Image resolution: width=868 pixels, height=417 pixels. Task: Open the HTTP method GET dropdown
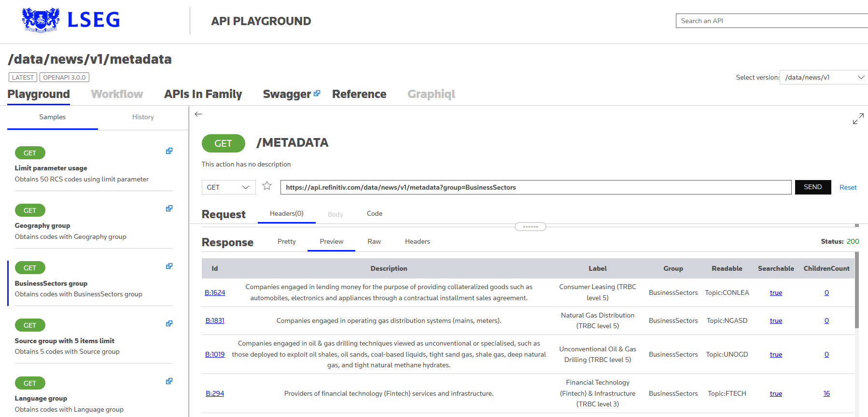pos(228,187)
